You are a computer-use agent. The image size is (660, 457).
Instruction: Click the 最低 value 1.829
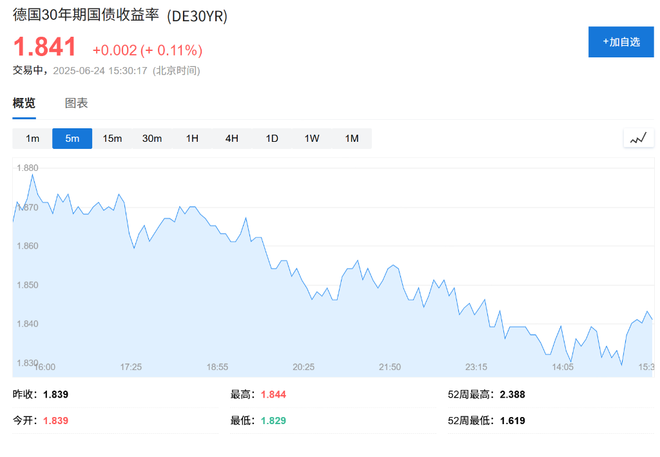click(x=273, y=420)
